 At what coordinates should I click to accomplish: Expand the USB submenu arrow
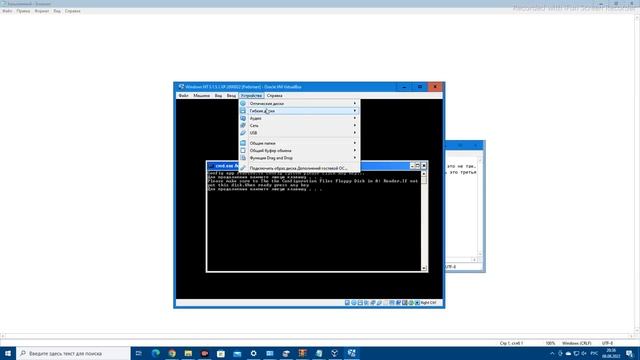[x=355, y=133]
